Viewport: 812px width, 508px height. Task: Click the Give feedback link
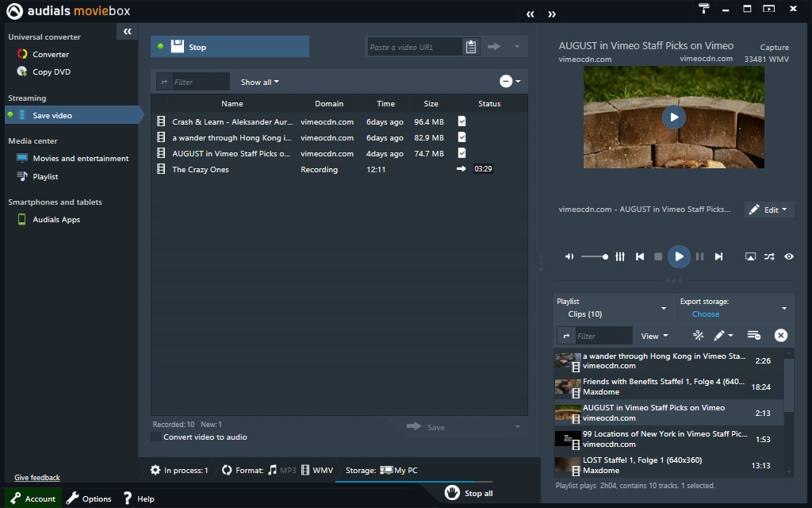[x=37, y=478]
